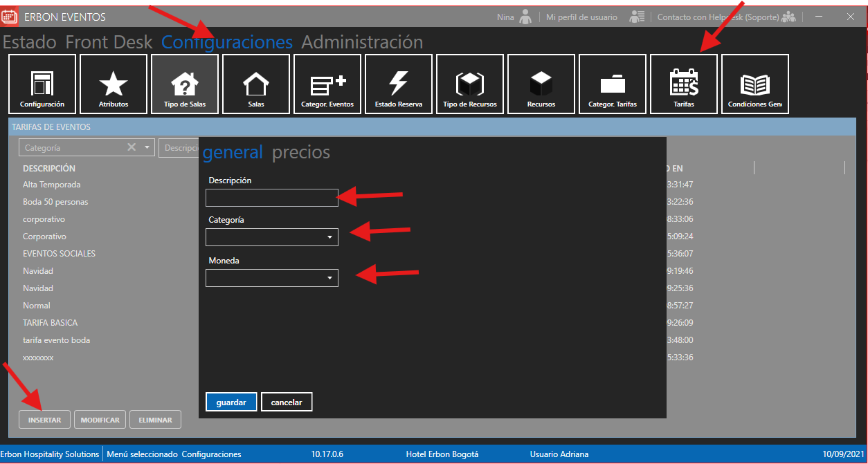868x464 pixels.
Task: Open the Configuración tile icon
Action: [x=42, y=84]
